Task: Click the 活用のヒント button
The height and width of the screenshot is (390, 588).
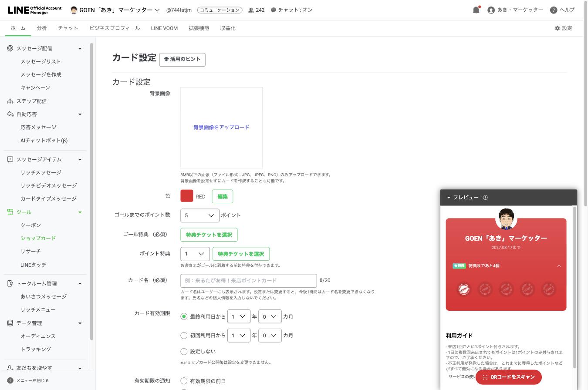Action: click(182, 60)
